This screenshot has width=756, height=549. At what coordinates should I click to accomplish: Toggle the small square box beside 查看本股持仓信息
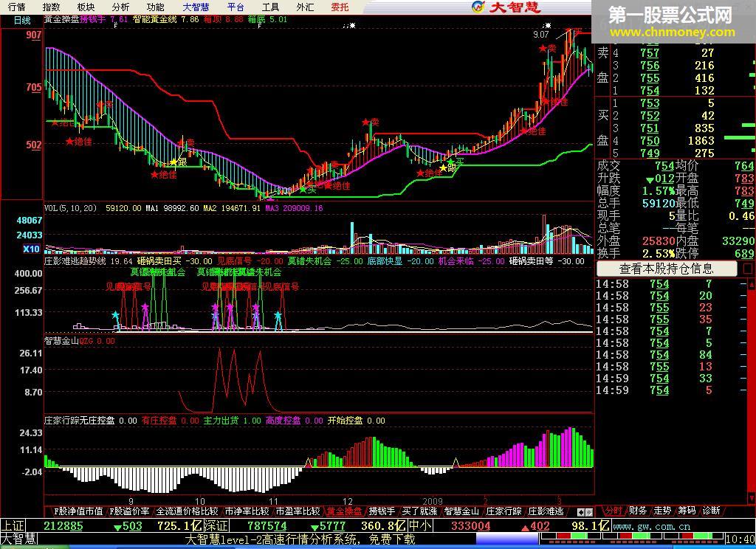[x=748, y=269]
